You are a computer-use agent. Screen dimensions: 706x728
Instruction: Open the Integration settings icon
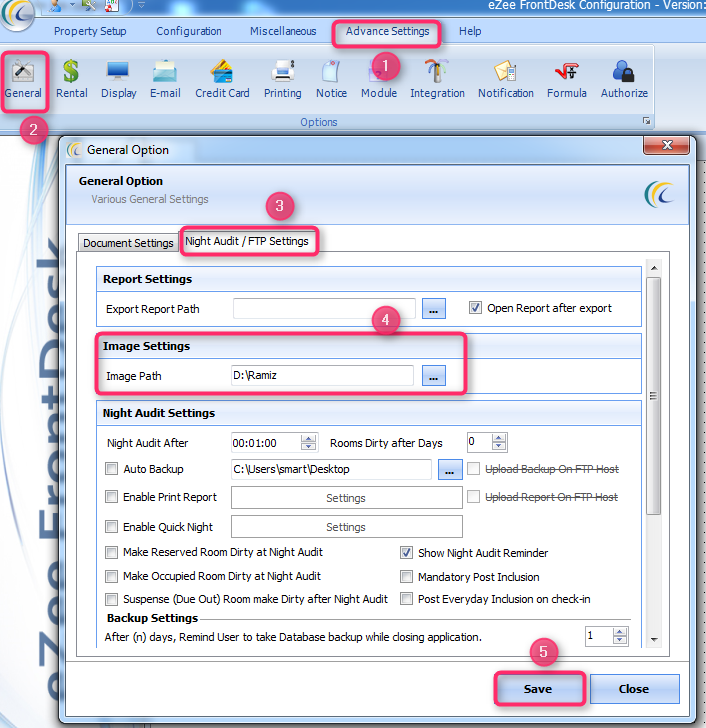(x=436, y=71)
